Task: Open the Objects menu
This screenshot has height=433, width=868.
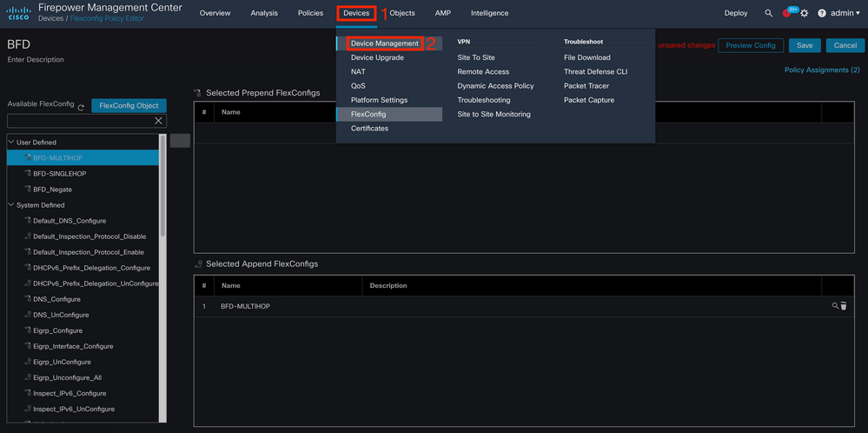Action: tap(402, 13)
